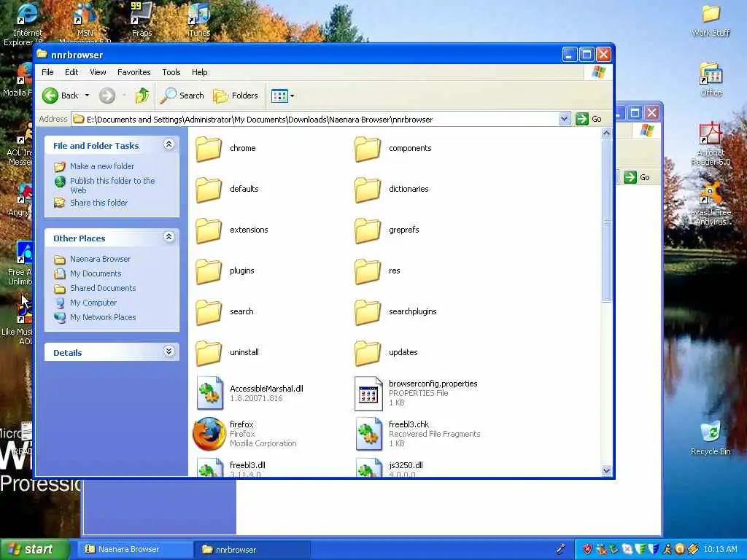Open the updates folder
This screenshot has height=560, width=747.
[x=386, y=353]
